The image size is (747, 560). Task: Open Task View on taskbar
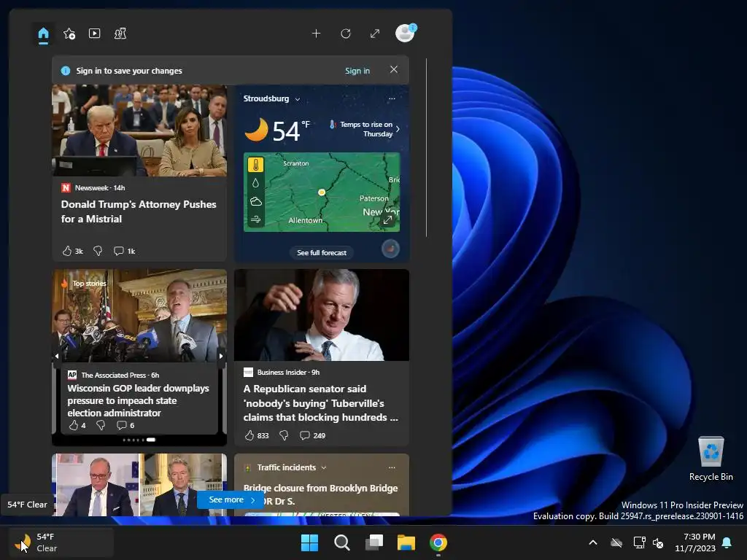pos(374,542)
